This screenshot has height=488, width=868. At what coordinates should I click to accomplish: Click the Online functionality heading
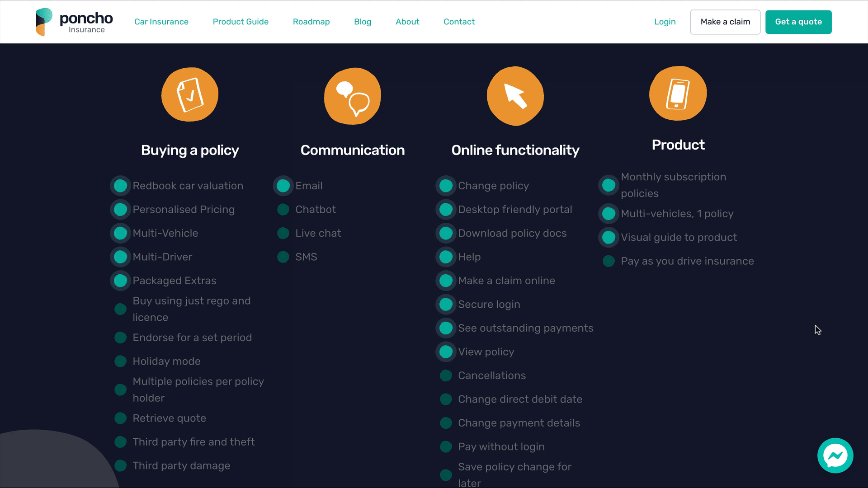(x=515, y=150)
